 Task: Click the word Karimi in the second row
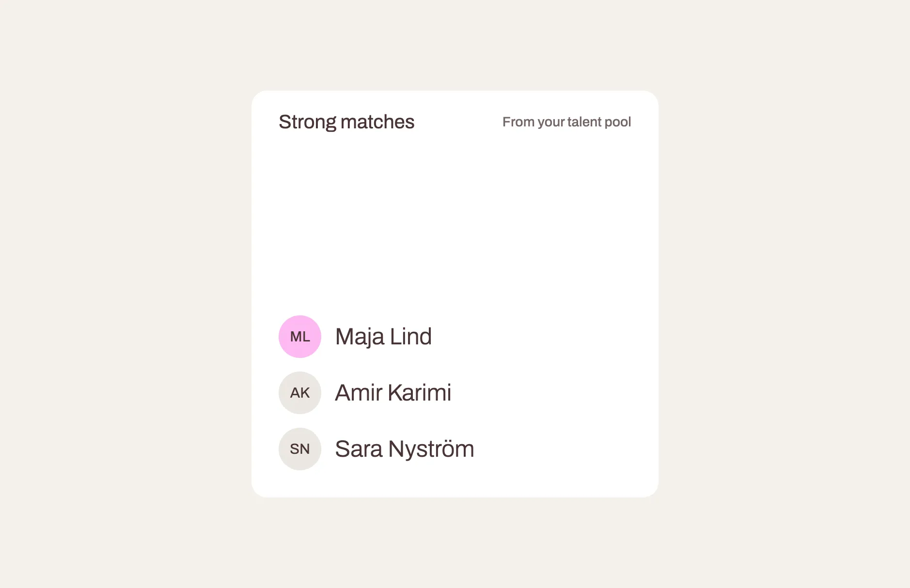pos(420,393)
